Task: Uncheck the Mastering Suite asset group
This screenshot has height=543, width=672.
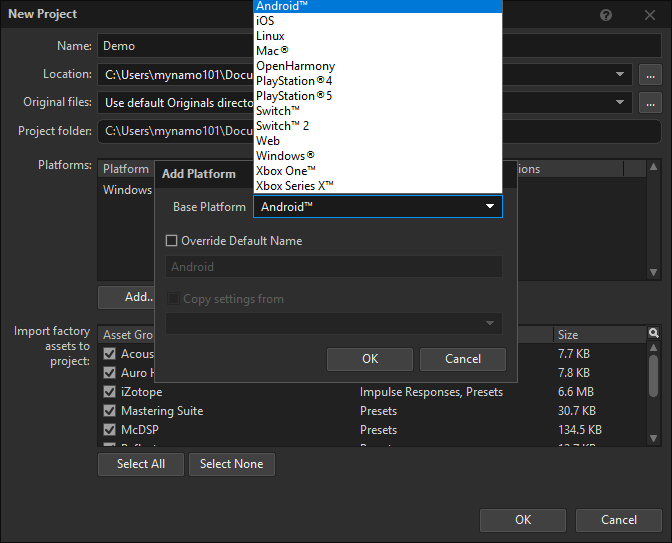Action: [x=110, y=411]
